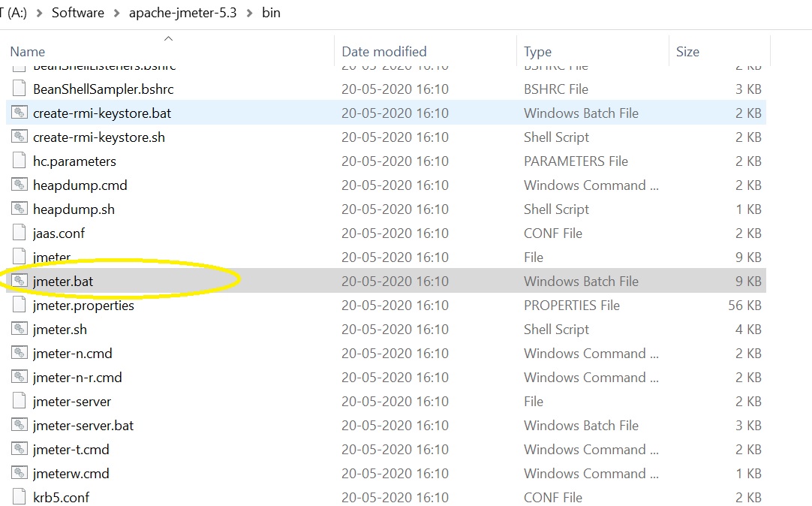Select jmeter.sh file name
The image size is (812, 506).
[x=59, y=330]
